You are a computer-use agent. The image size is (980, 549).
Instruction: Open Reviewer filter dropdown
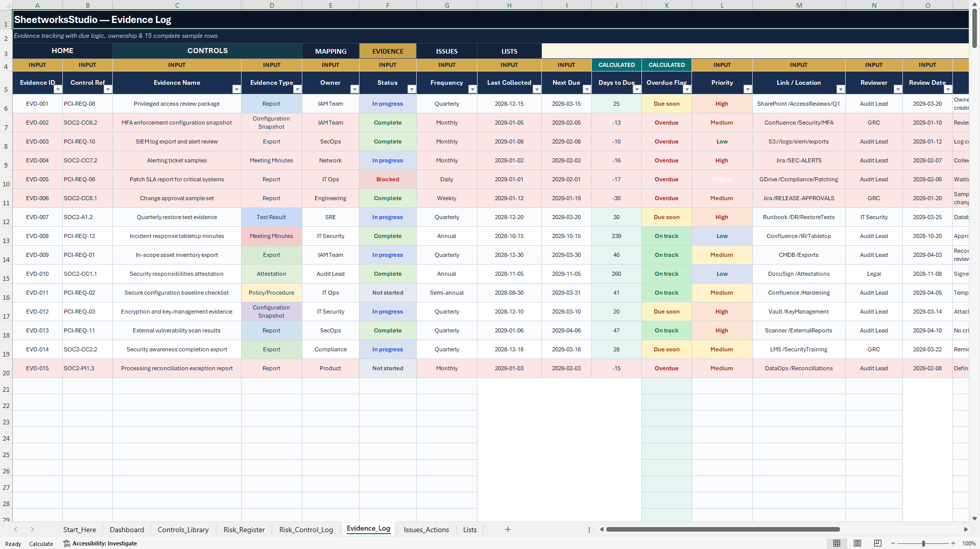[898, 89]
